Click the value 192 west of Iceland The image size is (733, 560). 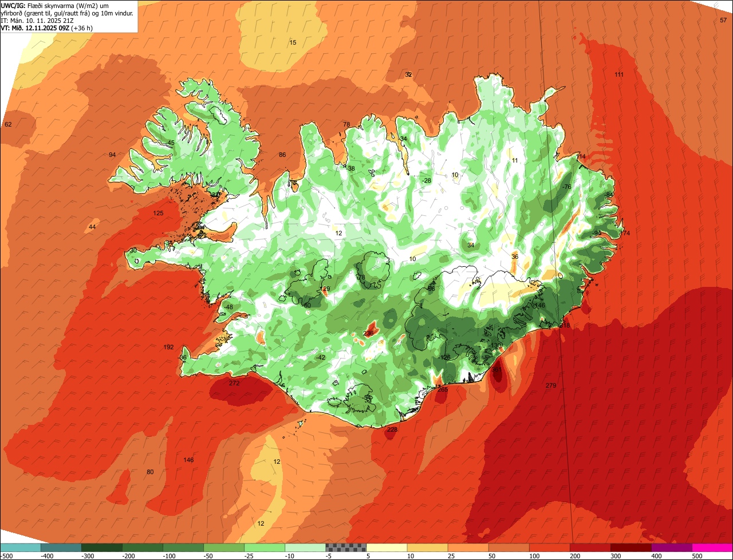click(168, 347)
